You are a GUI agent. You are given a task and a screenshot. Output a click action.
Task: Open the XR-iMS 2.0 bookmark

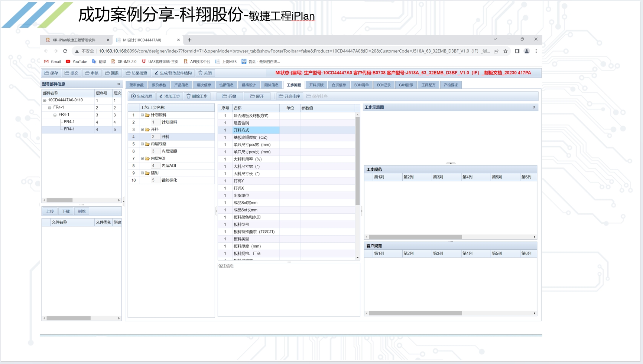(124, 62)
